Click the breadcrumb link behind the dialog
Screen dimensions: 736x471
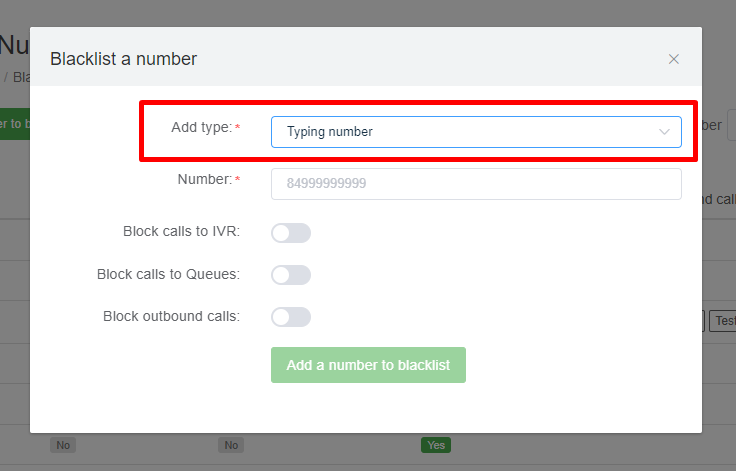pos(20,77)
